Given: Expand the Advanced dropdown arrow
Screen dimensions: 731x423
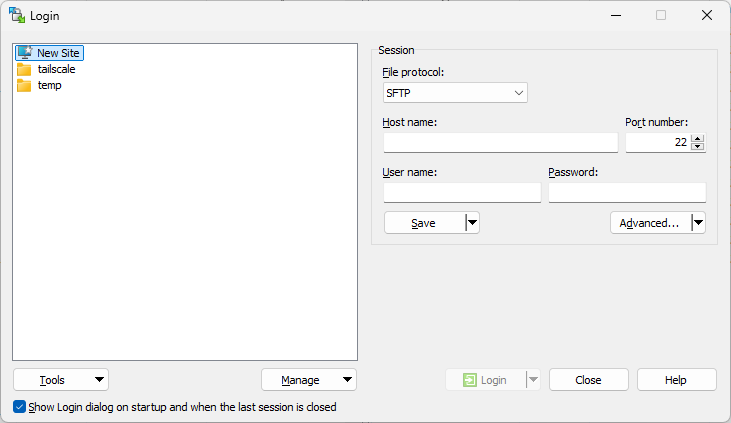Looking at the screenshot, I should coord(698,223).
